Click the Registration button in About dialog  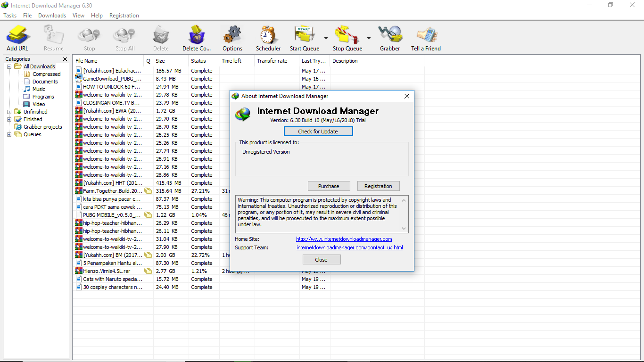(378, 186)
